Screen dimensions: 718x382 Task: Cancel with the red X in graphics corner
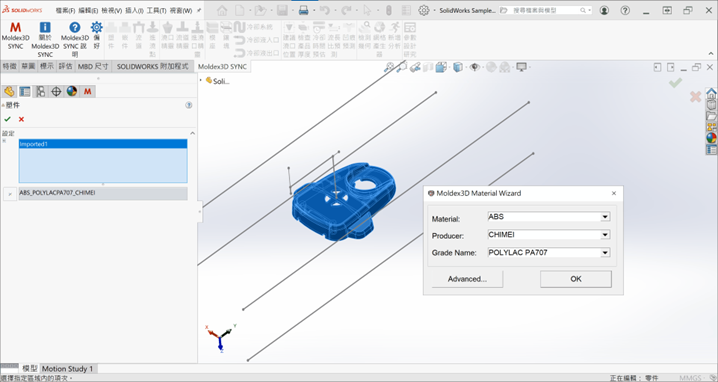click(695, 96)
